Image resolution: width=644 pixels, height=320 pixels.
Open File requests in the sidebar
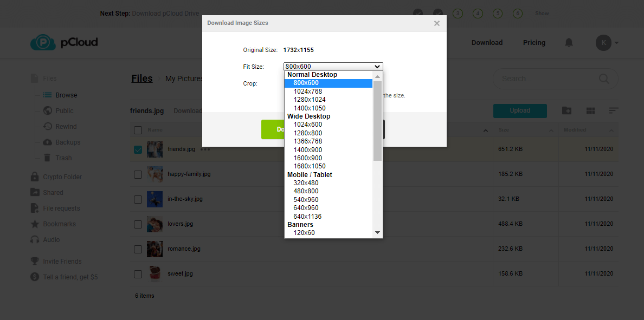pyautogui.click(x=55, y=208)
